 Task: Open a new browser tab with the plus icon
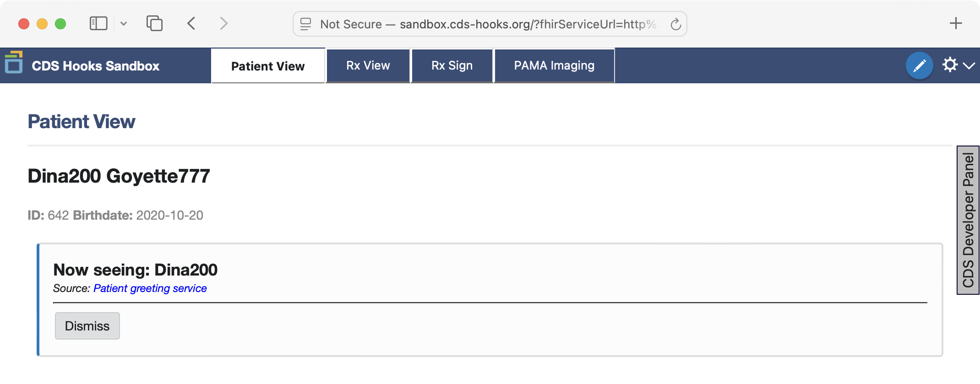click(956, 23)
